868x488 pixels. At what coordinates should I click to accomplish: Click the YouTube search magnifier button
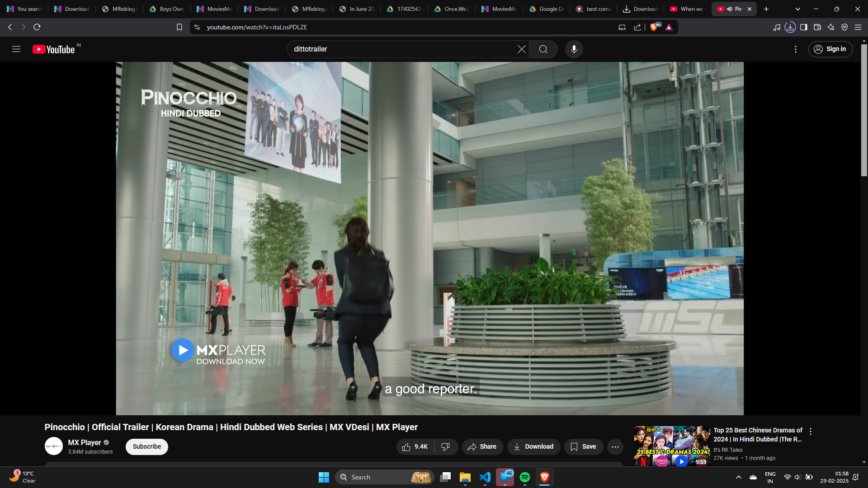543,49
